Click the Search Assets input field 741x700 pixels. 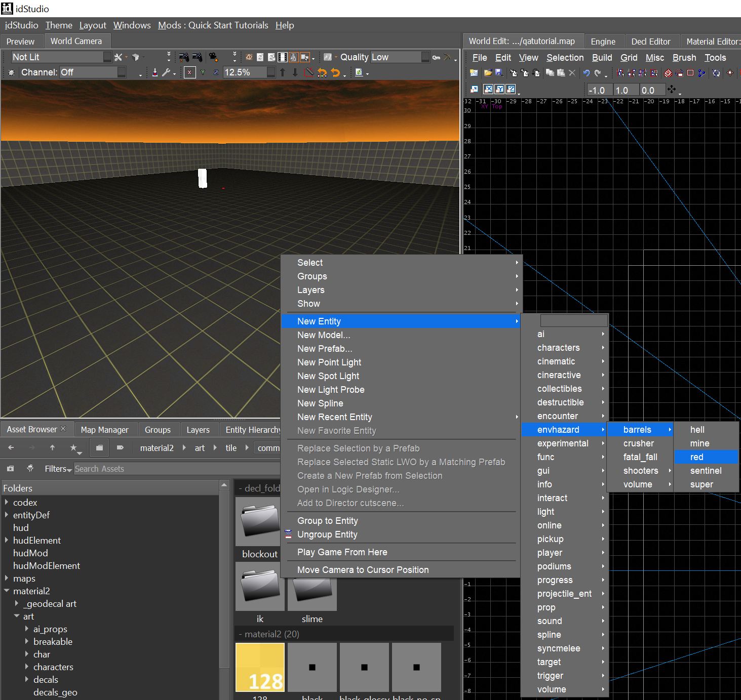(x=177, y=469)
